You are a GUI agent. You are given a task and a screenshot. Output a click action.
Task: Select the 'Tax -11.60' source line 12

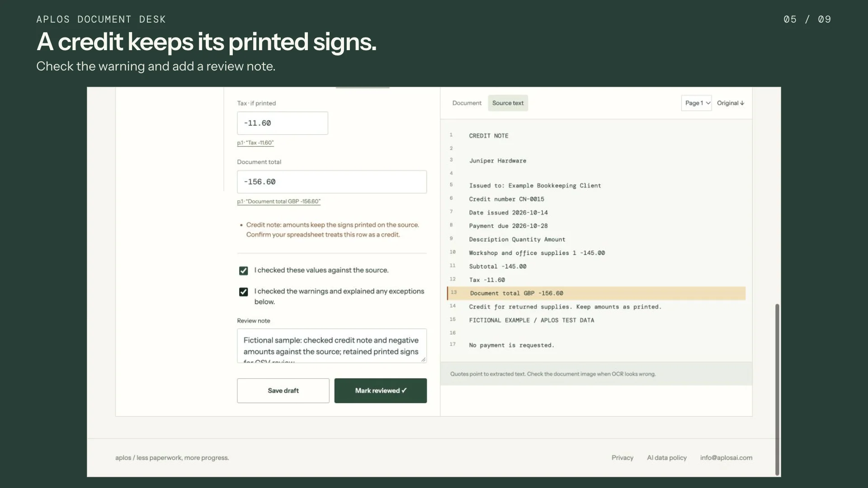(487, 280)
